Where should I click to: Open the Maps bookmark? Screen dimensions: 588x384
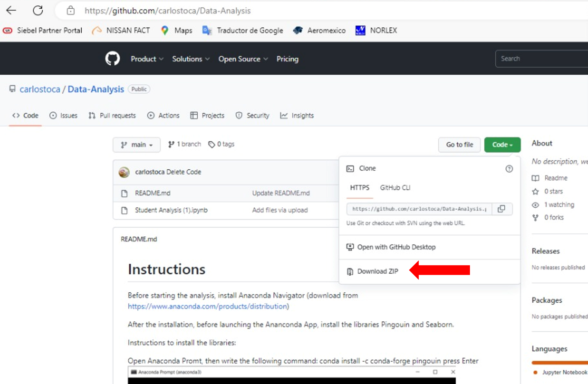(177, 30)
